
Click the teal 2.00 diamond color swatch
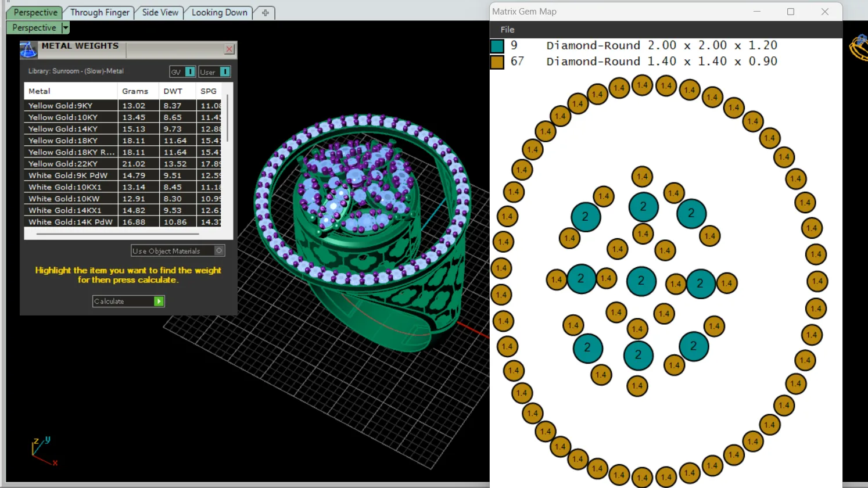pos(497,46)
